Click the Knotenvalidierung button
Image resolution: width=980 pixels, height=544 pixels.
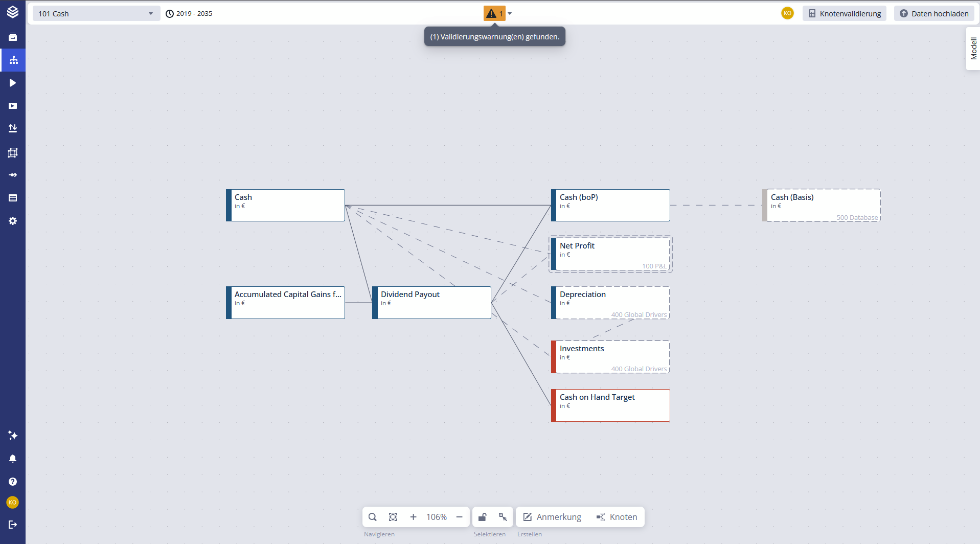click(845, 14)
